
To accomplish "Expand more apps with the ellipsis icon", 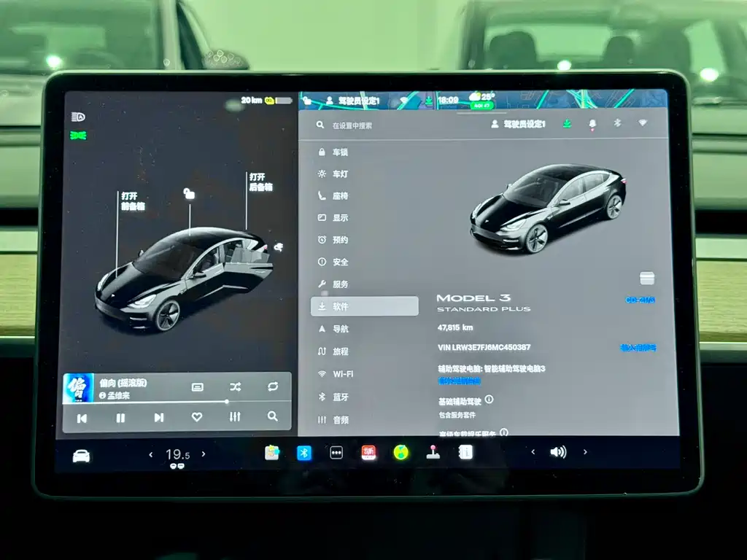I will click(x=336, y=452).
